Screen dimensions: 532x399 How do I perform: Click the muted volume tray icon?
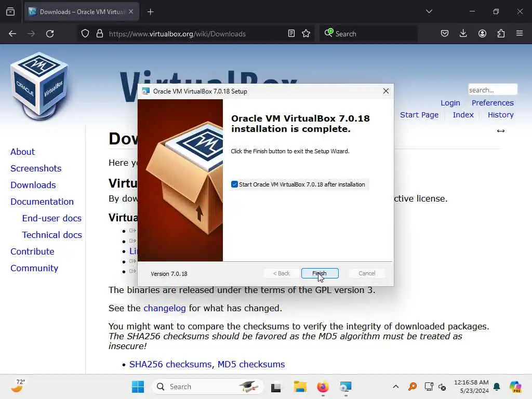coord(442,387)
